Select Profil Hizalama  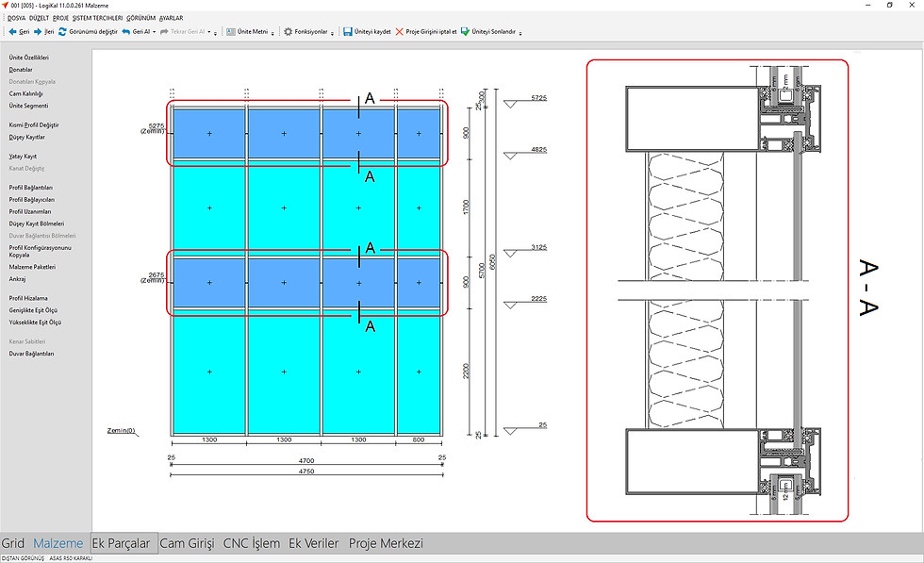click(x=28, y=298)
